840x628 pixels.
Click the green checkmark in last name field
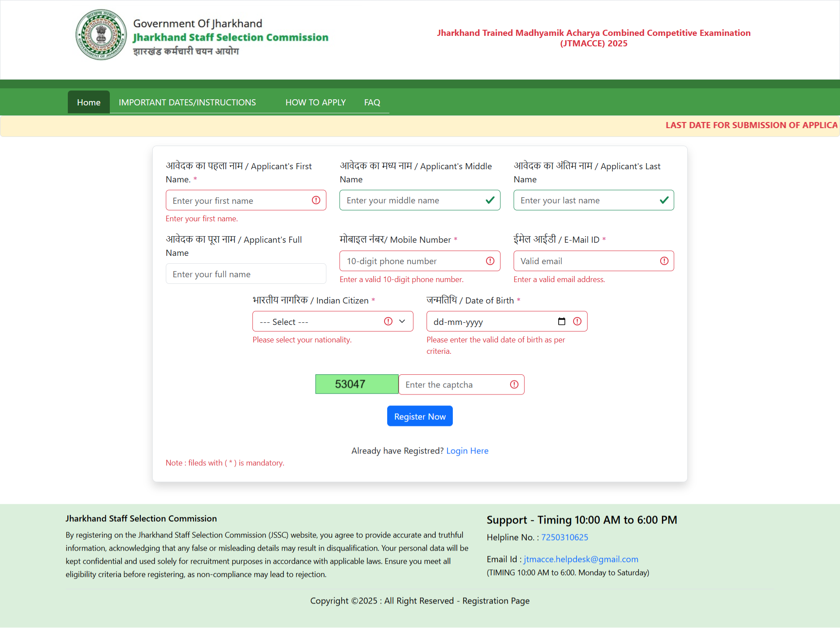pos(664,200)
